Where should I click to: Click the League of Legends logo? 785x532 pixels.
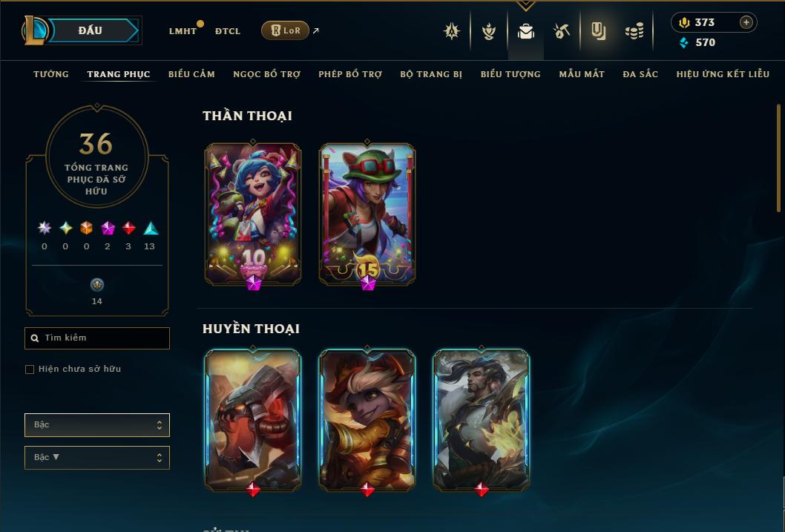(x=34, y=30)
